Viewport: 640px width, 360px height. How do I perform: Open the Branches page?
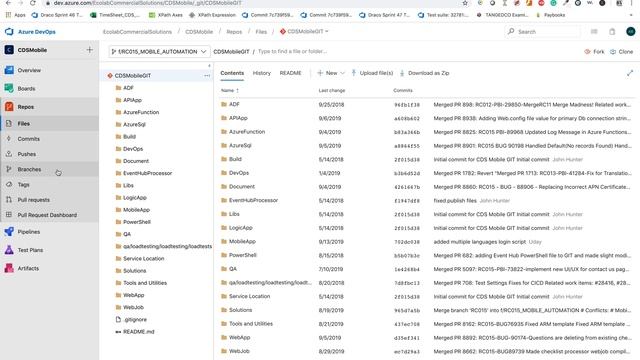coord(29,169)
